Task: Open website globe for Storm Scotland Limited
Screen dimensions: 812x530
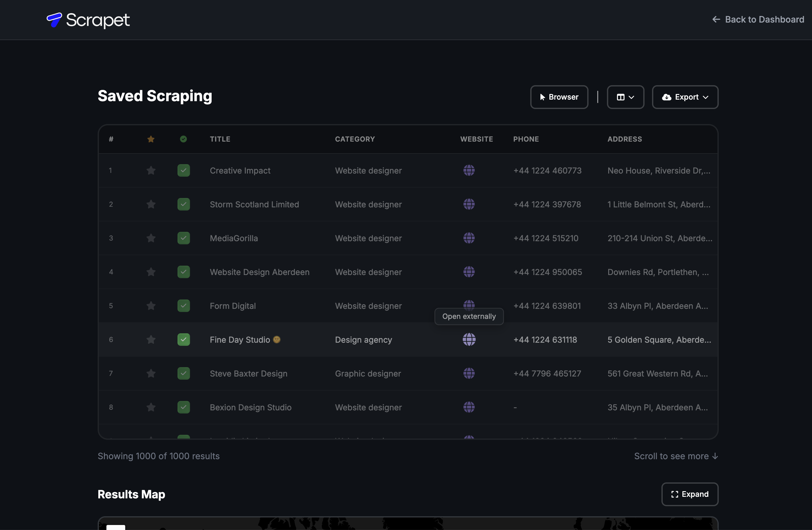Action: [x=469, y=204]
